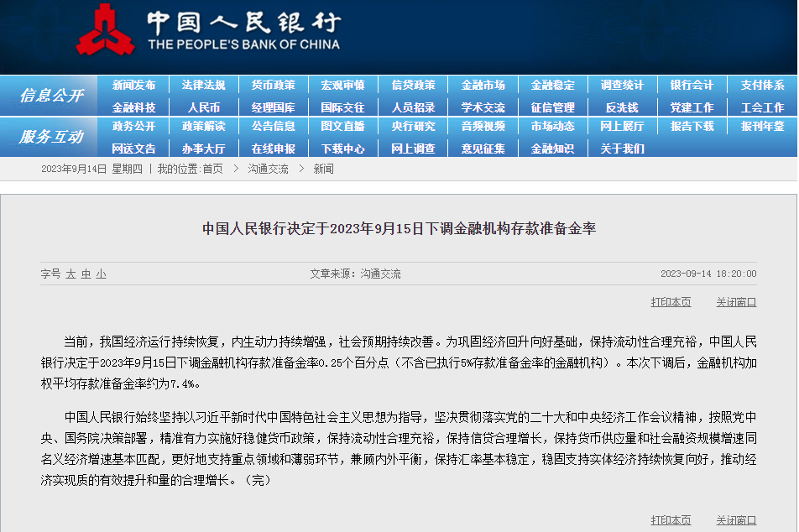Open the 反洗钱 menu item

pyautogui.click(x=622, y=107)
